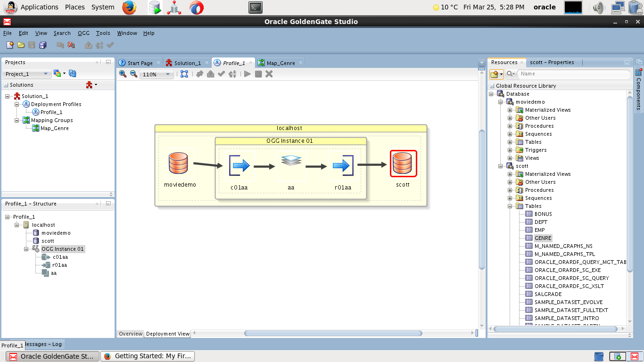Open the Solutions puzzle-piece menu icon
This screenshot has width=644, height=362.
91,85
